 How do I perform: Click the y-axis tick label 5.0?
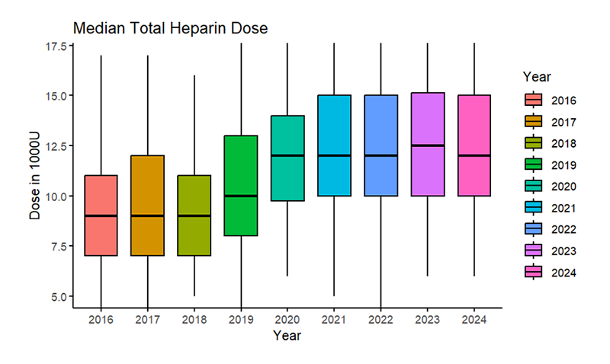59,296
